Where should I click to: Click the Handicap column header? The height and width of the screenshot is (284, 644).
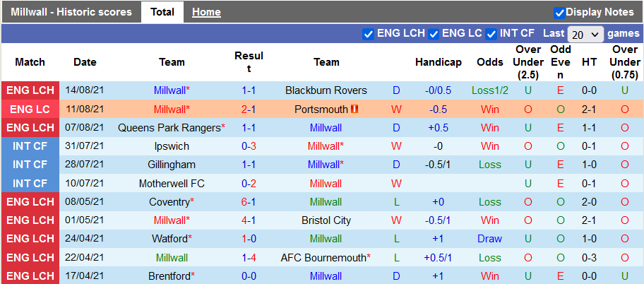[x=438, y=62]
